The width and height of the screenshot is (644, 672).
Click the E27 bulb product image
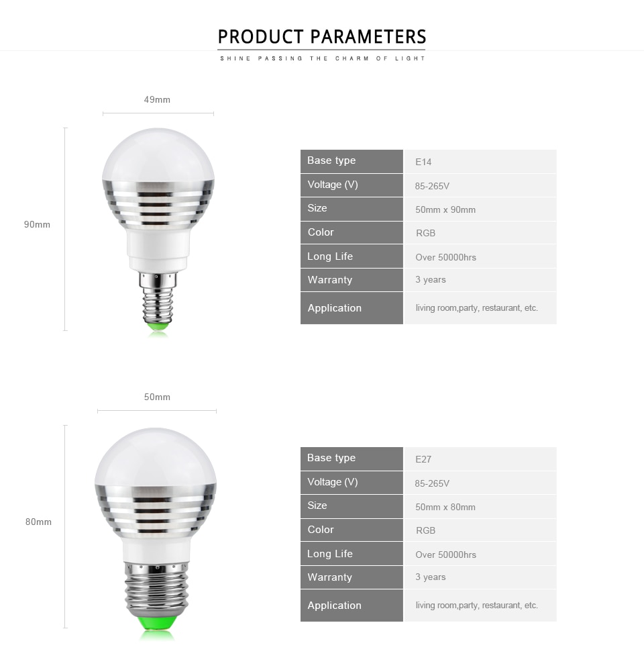156,534
